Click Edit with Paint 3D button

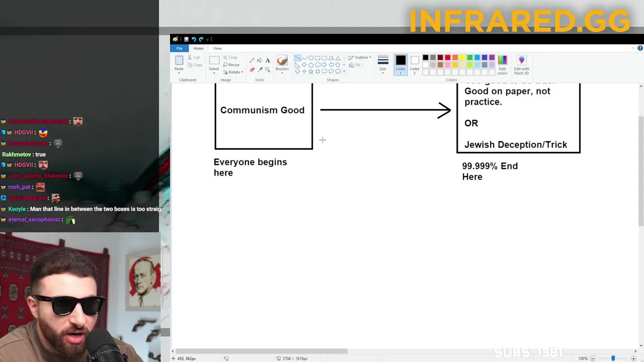tap(522, 65)
